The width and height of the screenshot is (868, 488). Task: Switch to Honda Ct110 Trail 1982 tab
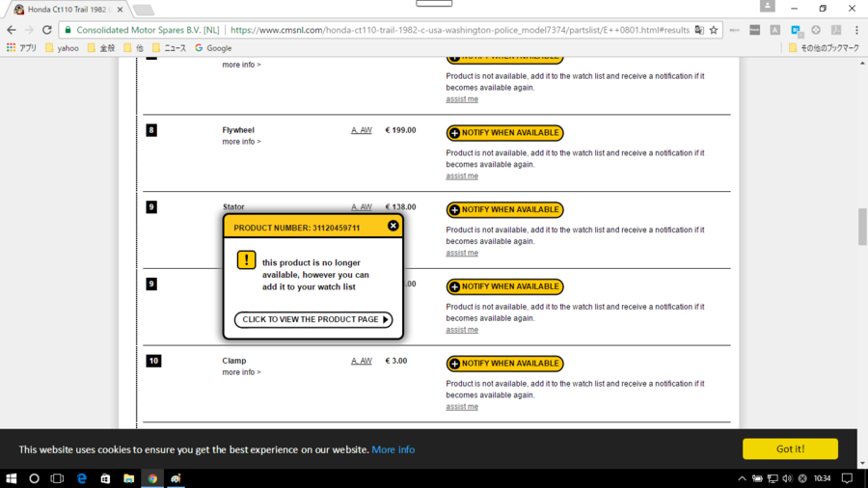(67, 10)
